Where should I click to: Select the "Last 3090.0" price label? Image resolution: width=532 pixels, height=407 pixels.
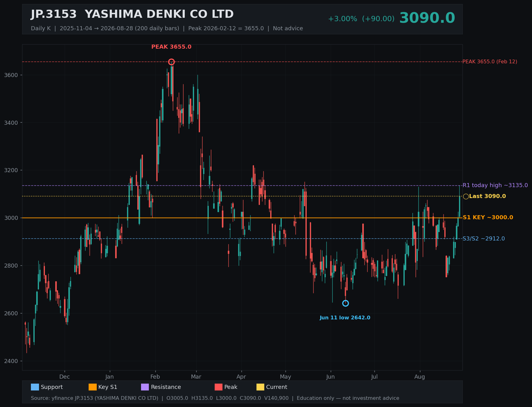(487, 196)
